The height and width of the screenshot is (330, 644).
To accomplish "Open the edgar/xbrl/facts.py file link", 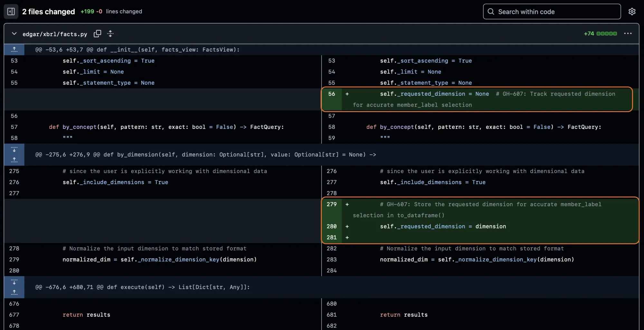I will (x=55, y=34).
